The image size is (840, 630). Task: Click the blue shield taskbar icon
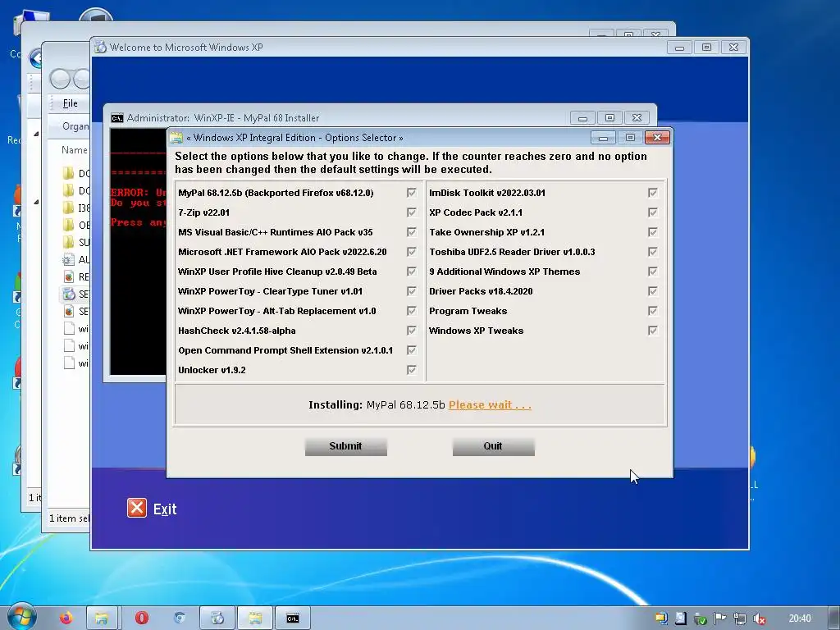pos(180,619)
